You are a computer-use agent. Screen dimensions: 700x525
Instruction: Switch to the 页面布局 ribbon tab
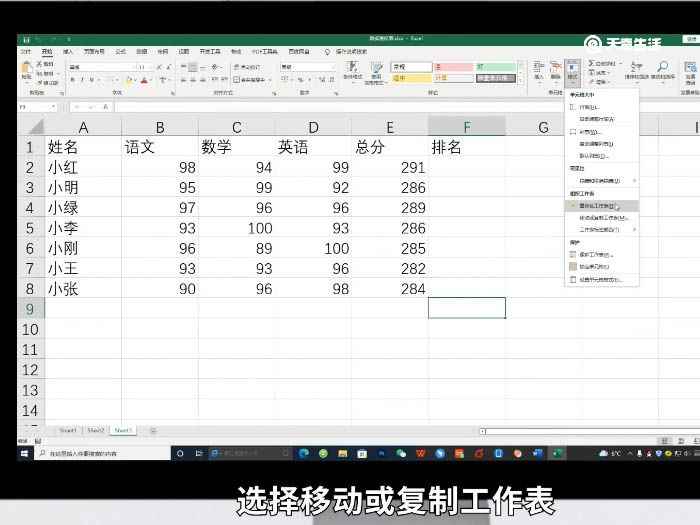[94, 52]
